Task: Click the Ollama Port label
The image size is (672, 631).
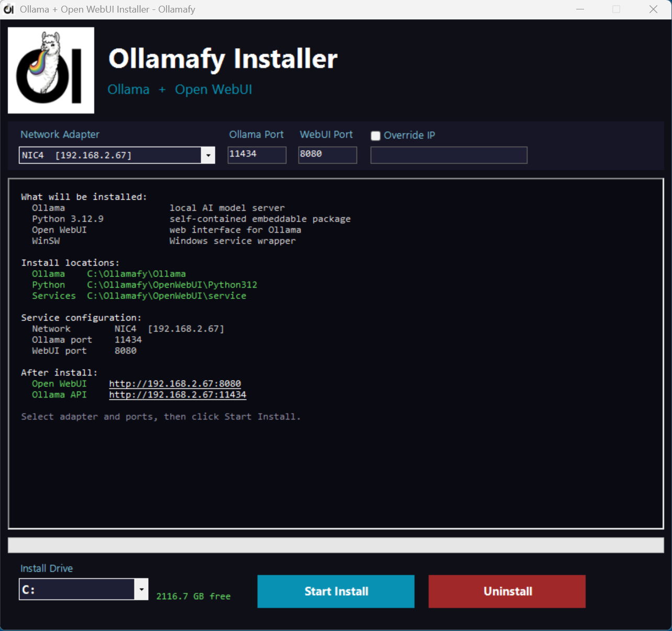Action: point(256,134)
